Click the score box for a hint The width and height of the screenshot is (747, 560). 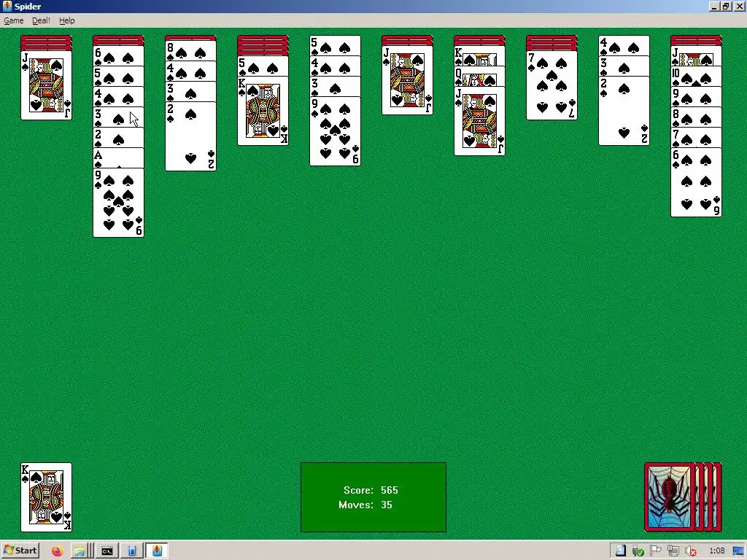373,497
